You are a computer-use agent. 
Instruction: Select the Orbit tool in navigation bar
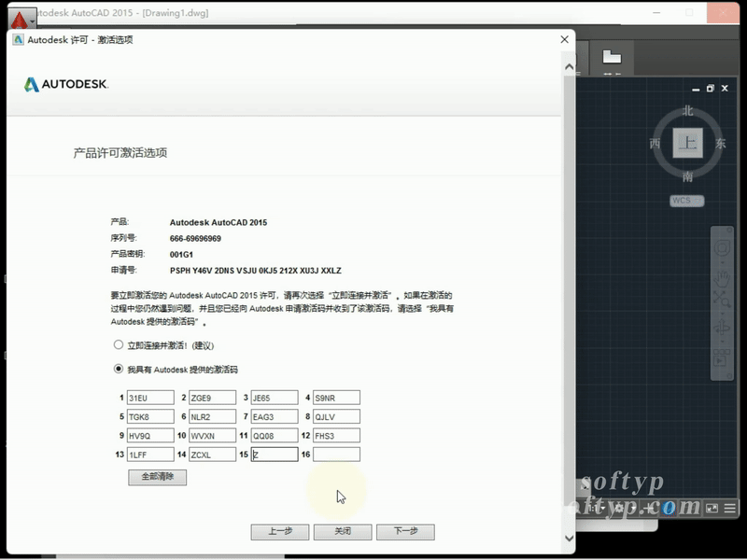[x=722, y=329]
